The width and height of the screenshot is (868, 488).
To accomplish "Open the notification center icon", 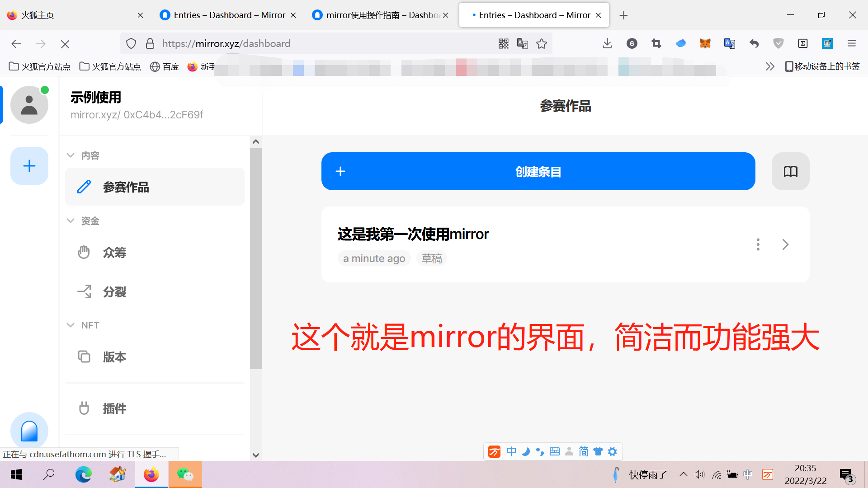I will tap(846, 475).
